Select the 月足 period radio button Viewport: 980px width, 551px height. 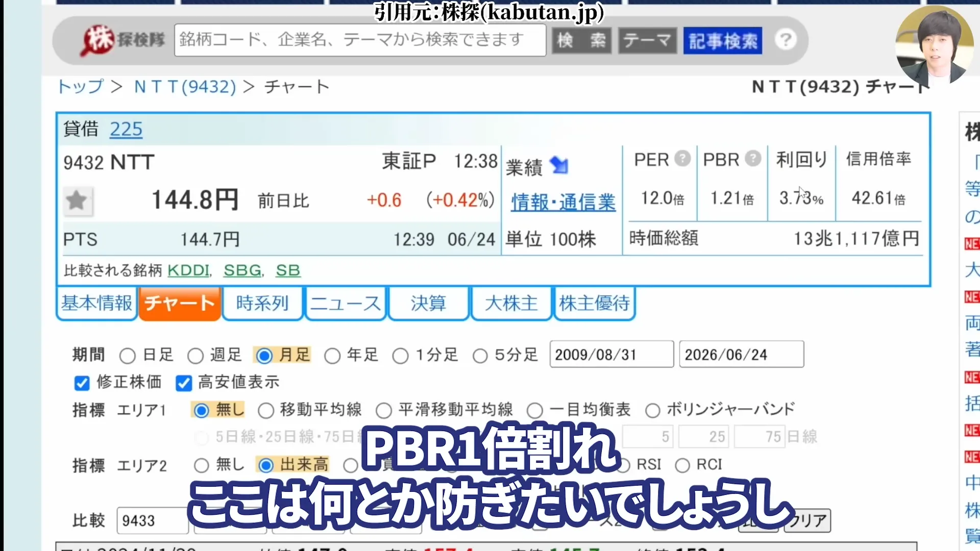264,356
